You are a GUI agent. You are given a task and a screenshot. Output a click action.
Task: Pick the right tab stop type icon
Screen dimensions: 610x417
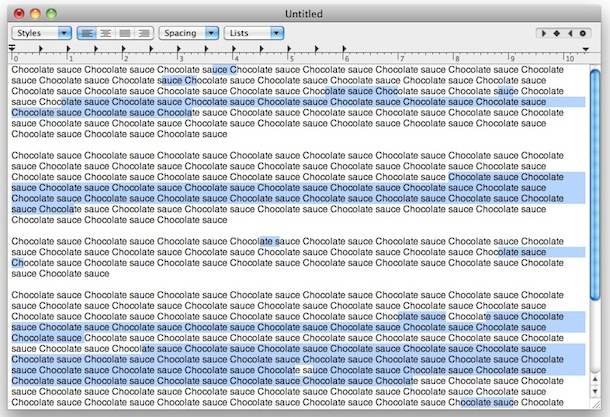570,33
